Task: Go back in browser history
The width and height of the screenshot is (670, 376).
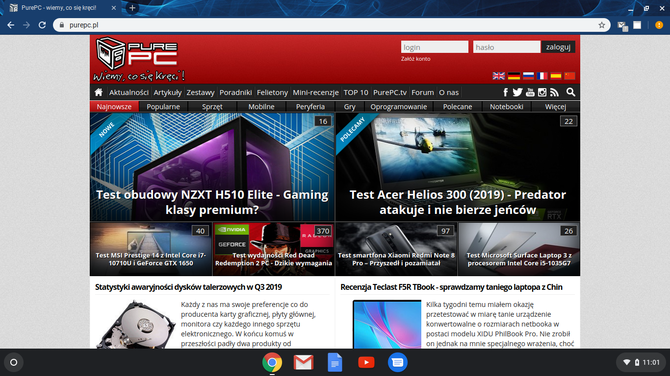Action: 11,25
